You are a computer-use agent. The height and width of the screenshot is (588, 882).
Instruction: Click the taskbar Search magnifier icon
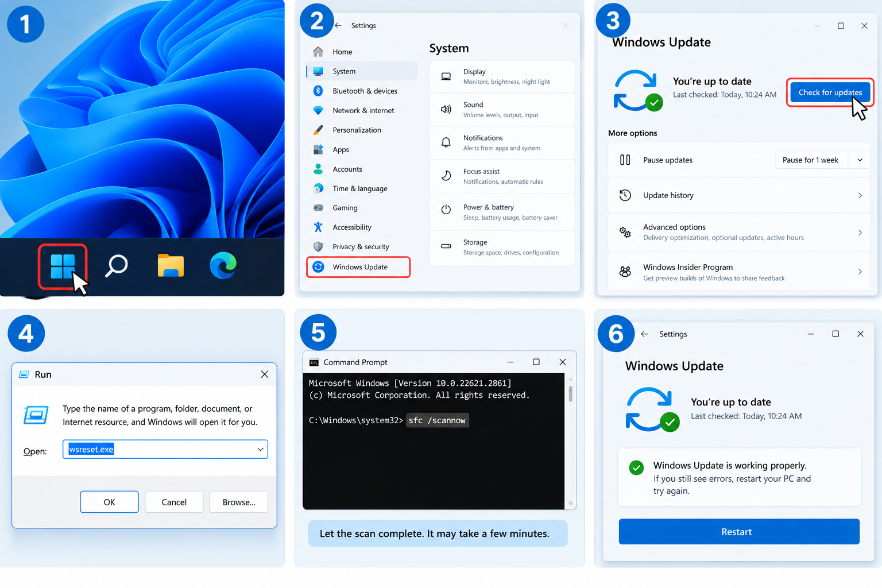[117, 265]
